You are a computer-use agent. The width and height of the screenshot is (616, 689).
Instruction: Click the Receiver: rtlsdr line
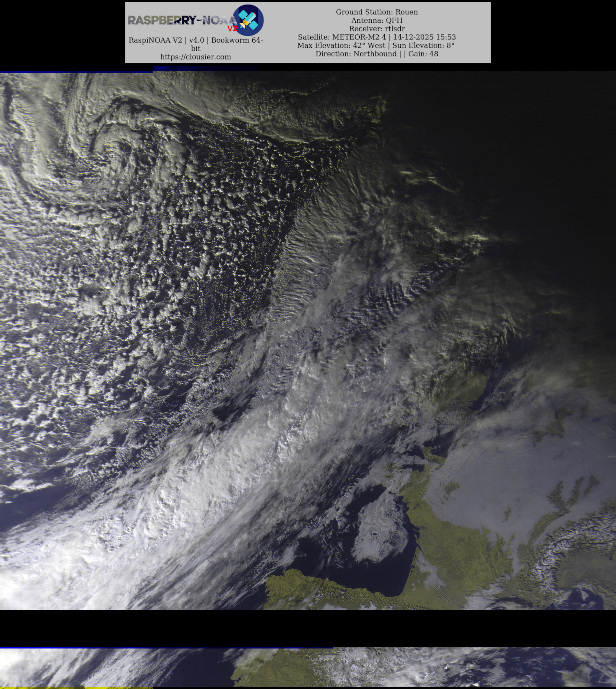coord(376,29)
